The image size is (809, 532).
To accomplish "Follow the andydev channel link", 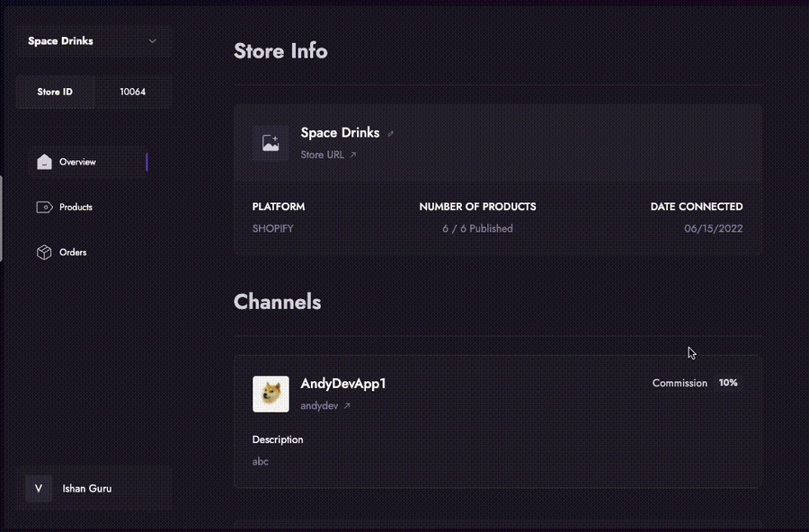I will coord(320,406).
